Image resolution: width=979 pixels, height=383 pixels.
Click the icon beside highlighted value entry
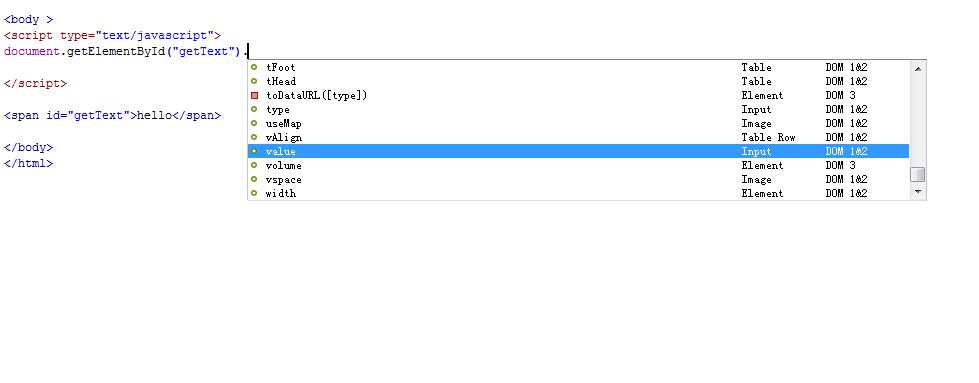[x=254, y=151]
